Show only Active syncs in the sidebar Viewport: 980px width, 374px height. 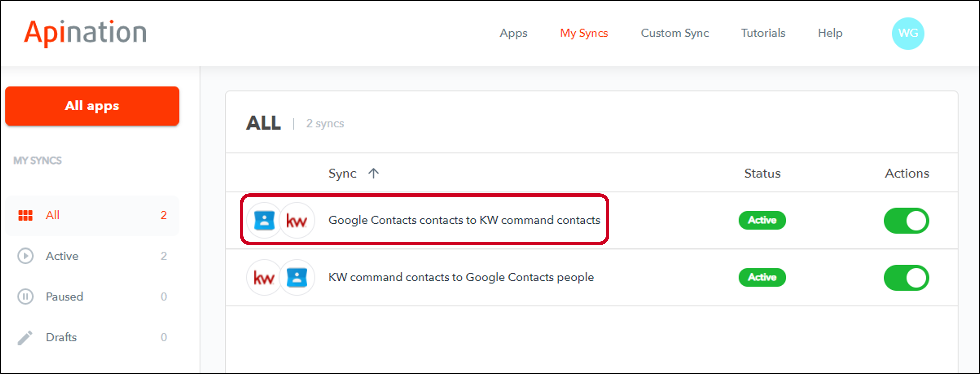pyautogui.click(x=92, y=256)
